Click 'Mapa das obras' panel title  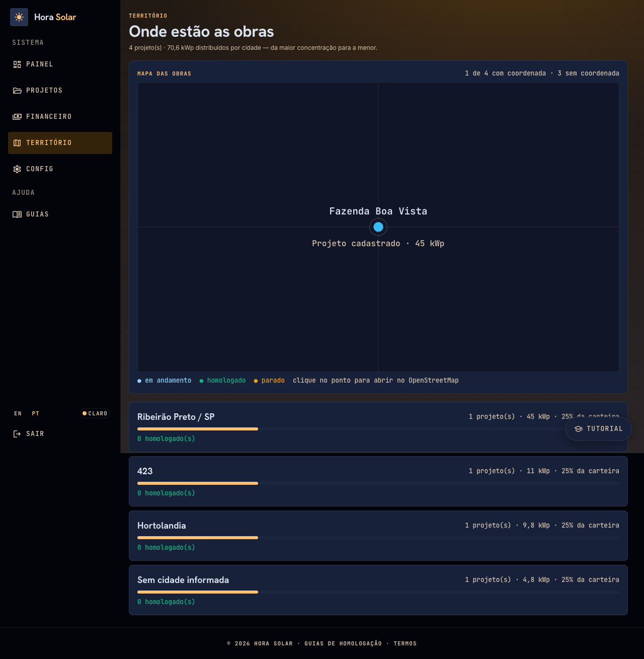point(165,74)
